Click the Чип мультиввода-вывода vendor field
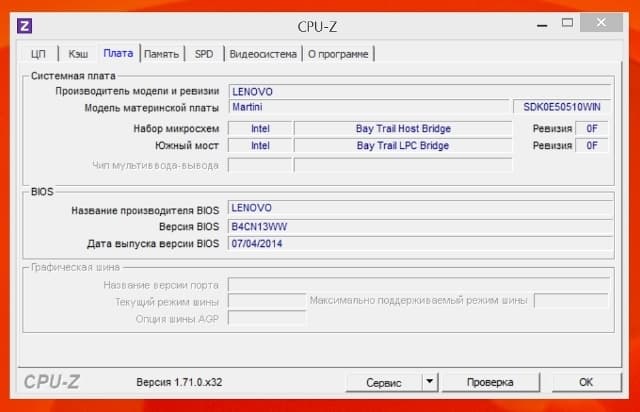The height and width of the screenshot is (412, 640). point(260,165)
